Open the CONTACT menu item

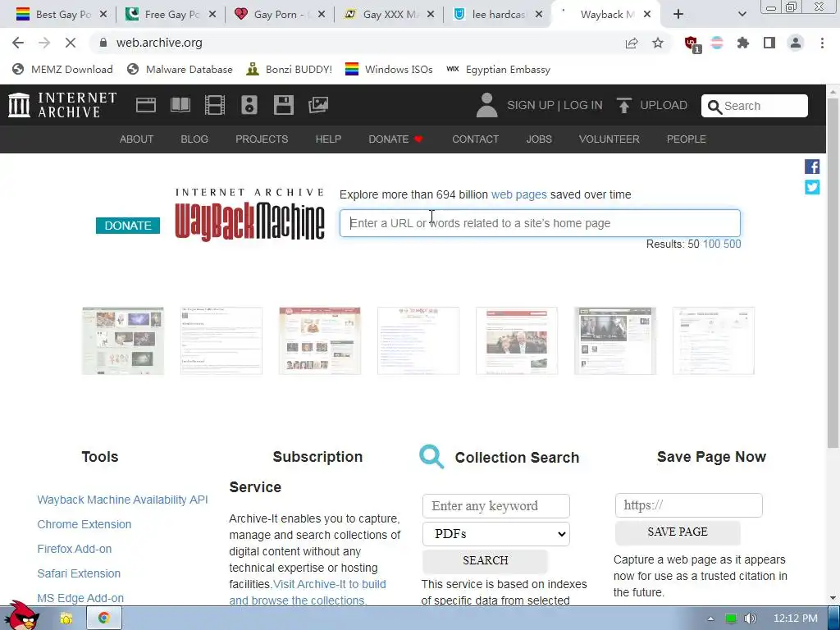coord(475,139)
